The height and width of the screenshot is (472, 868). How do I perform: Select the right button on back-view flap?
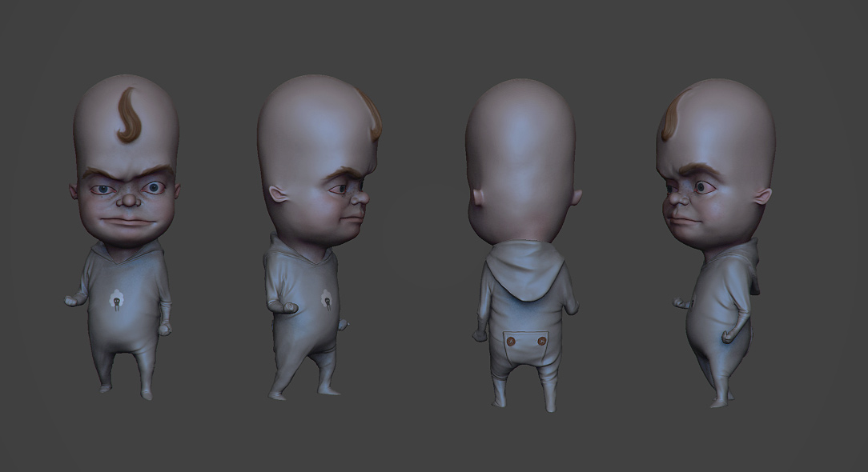(x=542, y=342)
